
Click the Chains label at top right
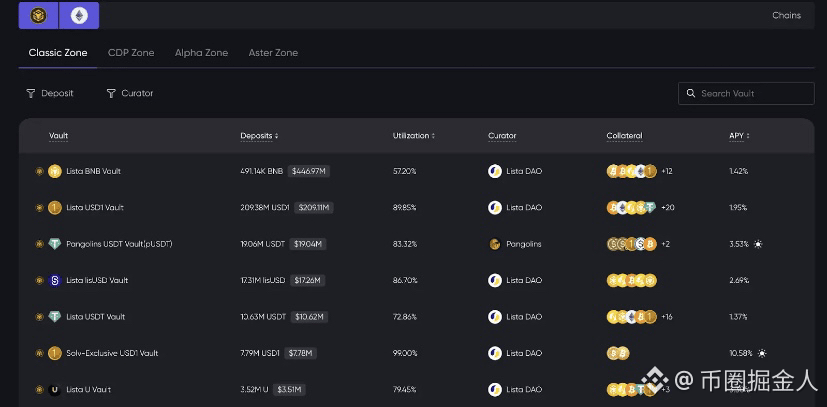pyautogui.click(x=786, y=15)
